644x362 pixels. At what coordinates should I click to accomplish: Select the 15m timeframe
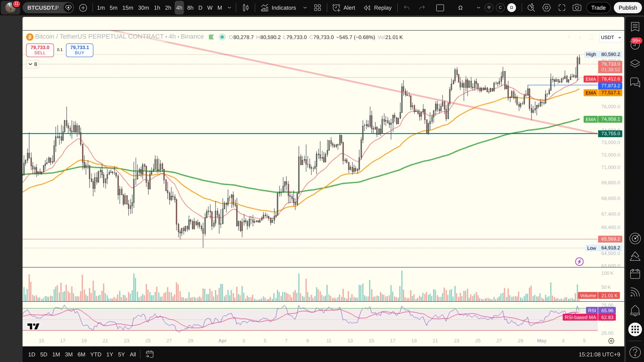(128, 8)
